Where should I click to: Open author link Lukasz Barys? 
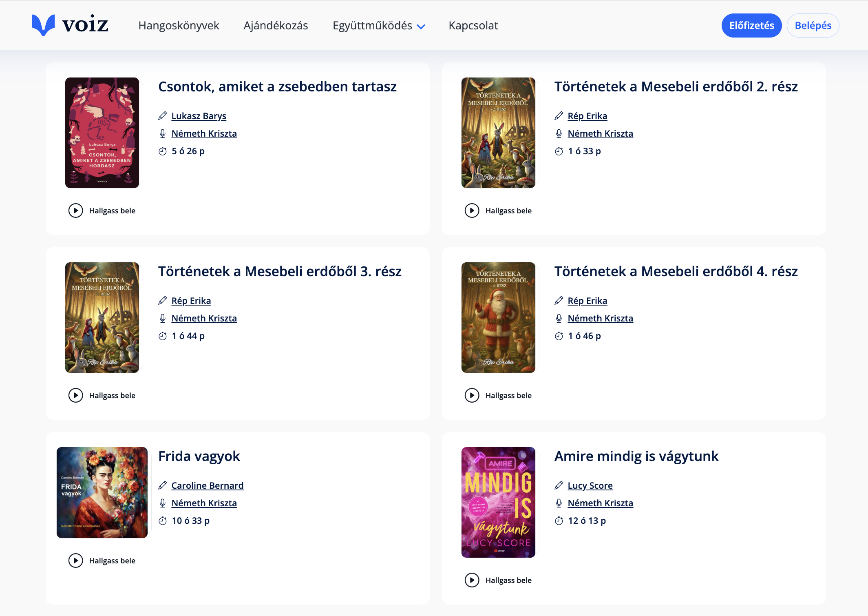(x=199, y=116)
